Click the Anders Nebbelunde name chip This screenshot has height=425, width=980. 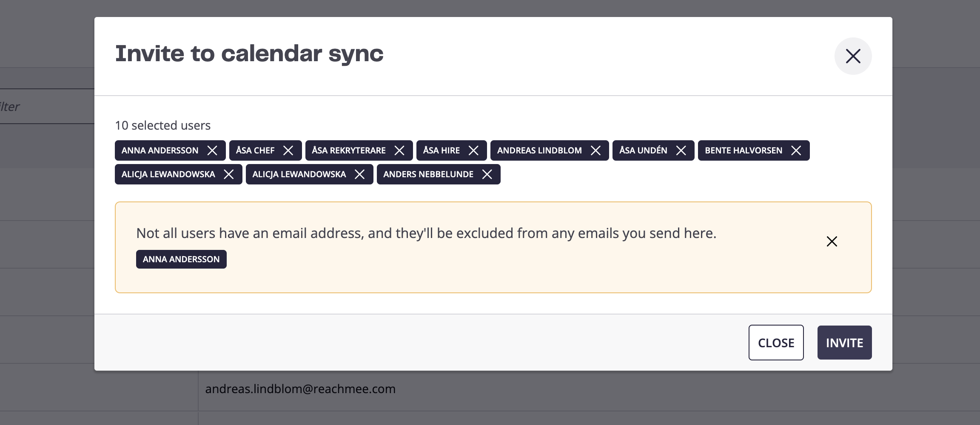coord(428,174)
